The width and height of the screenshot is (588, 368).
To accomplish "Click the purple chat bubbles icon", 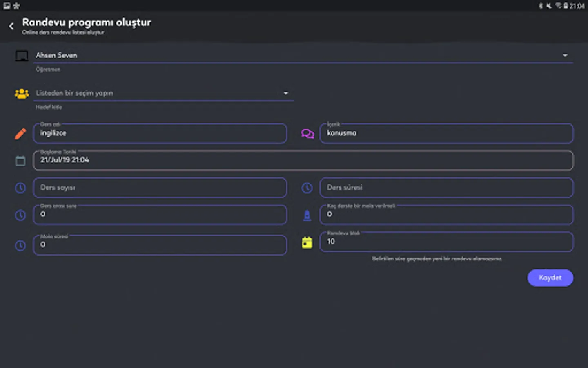I will point(307,134).
